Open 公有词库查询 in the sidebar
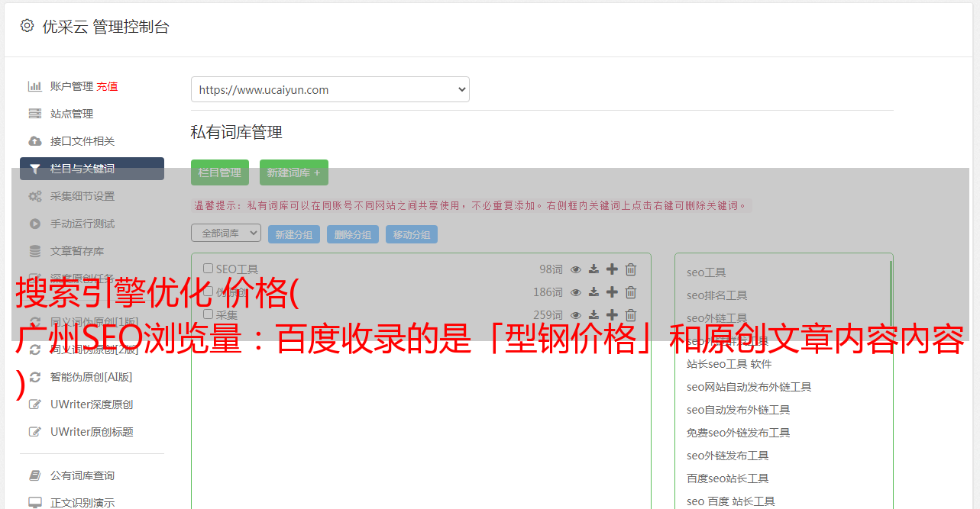The image size is (980, 509). point(82,475)
